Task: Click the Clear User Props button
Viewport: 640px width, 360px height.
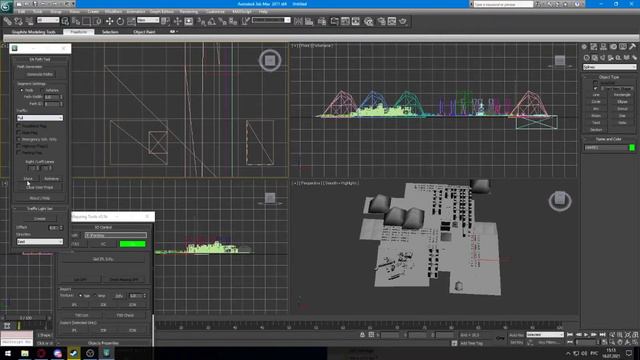Action: pyautogui.click(x=40, y=187)
